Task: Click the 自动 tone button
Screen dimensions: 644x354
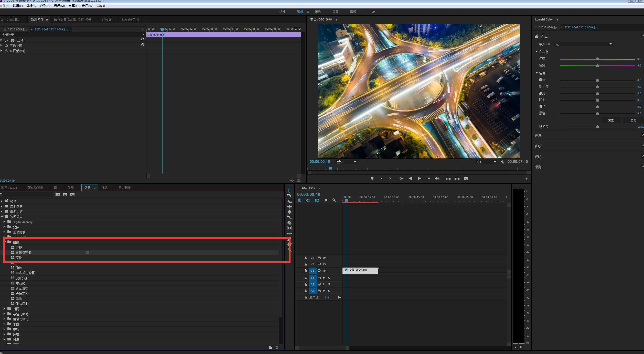Action: click(x=633, y=120)
